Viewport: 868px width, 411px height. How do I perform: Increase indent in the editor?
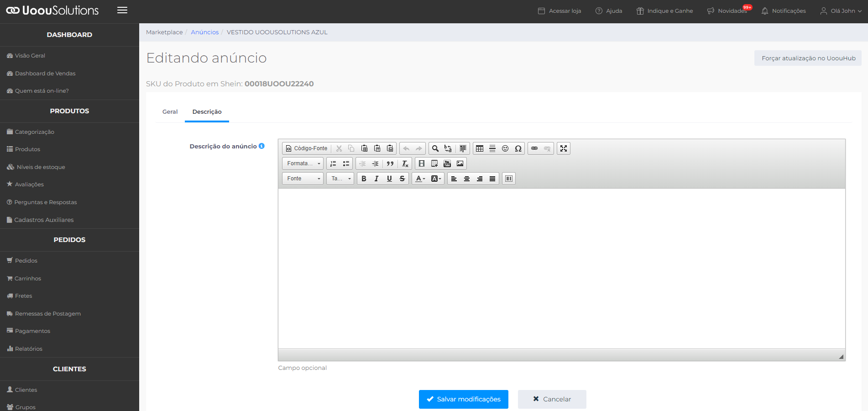375,163
